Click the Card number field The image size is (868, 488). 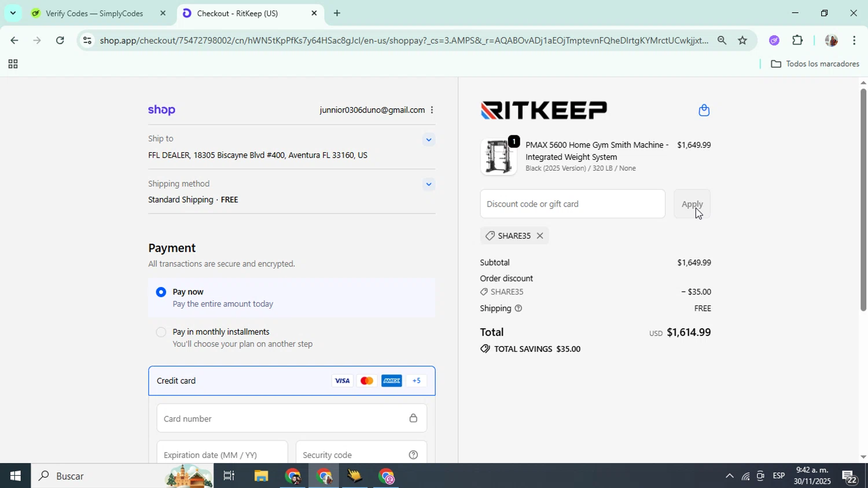tap(292, 418)
